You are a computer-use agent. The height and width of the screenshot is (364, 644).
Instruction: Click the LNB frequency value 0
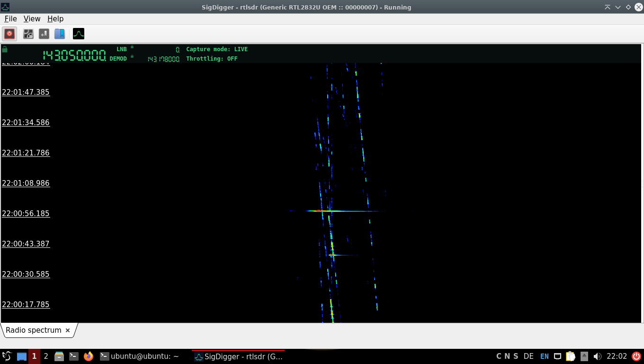[178, 49]
